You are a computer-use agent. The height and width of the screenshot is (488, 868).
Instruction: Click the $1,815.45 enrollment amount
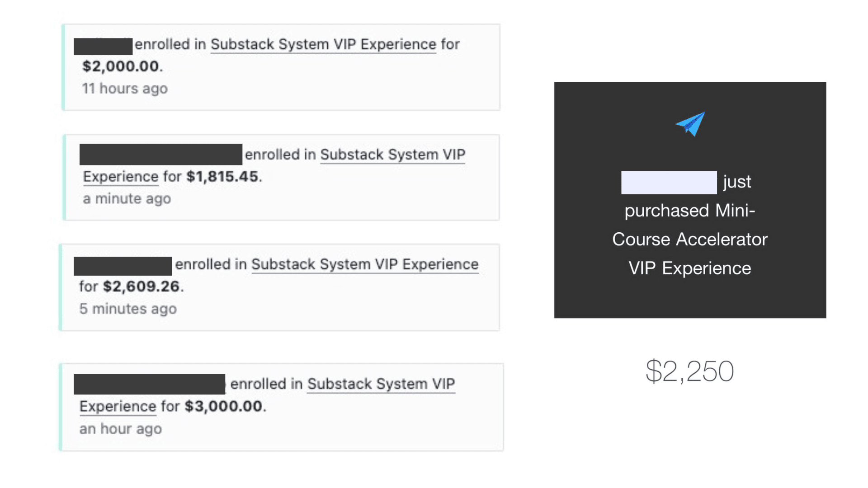click(x=222, y=177)
